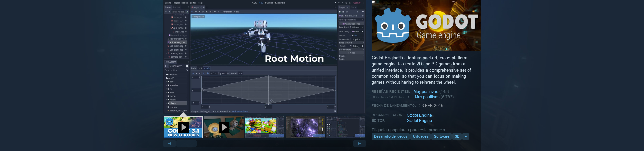Viewport: 644px width, 151px height.
Task: Click the Perspective viewport button
Action: pyautogui.click(x=198, y=17)
